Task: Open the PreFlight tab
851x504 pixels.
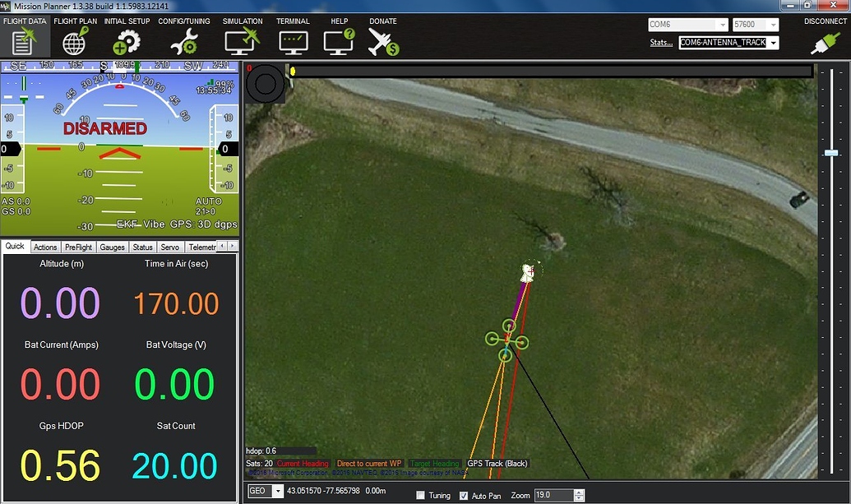Action: 78,247
